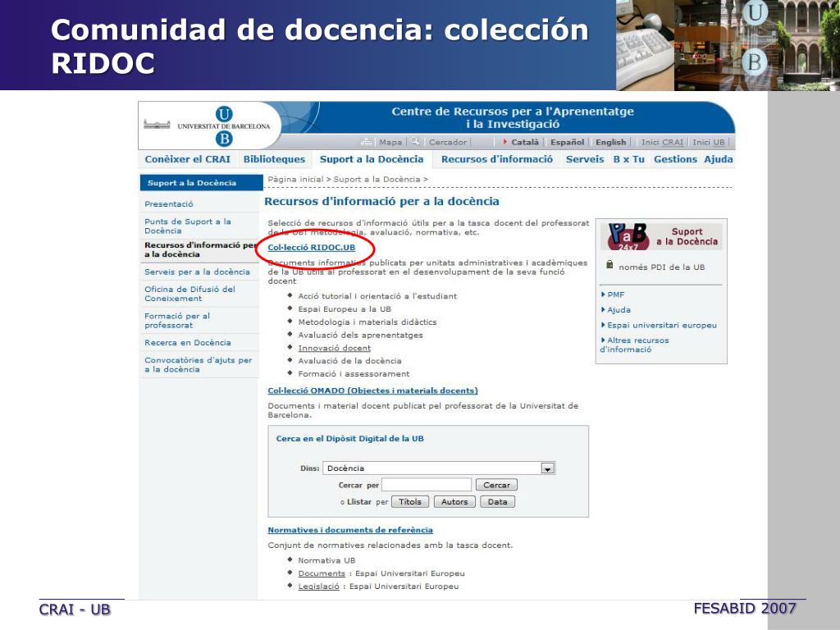The height and width of the screenshot is (630, 840).
Task: Go to Inici UB
Action: click(708, 142)
